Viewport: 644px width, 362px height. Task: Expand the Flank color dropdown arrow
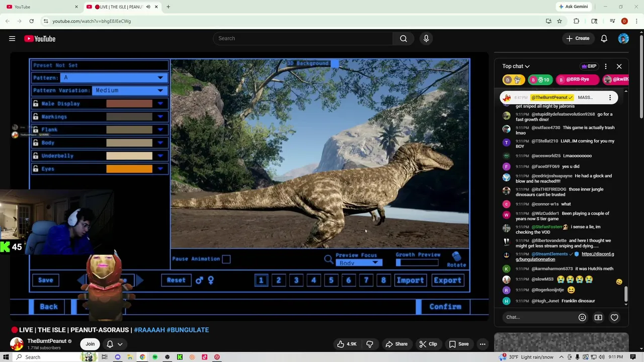click(x=160, y=130)
